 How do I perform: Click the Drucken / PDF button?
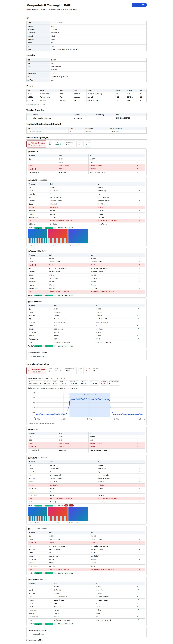tap(139, 5)
